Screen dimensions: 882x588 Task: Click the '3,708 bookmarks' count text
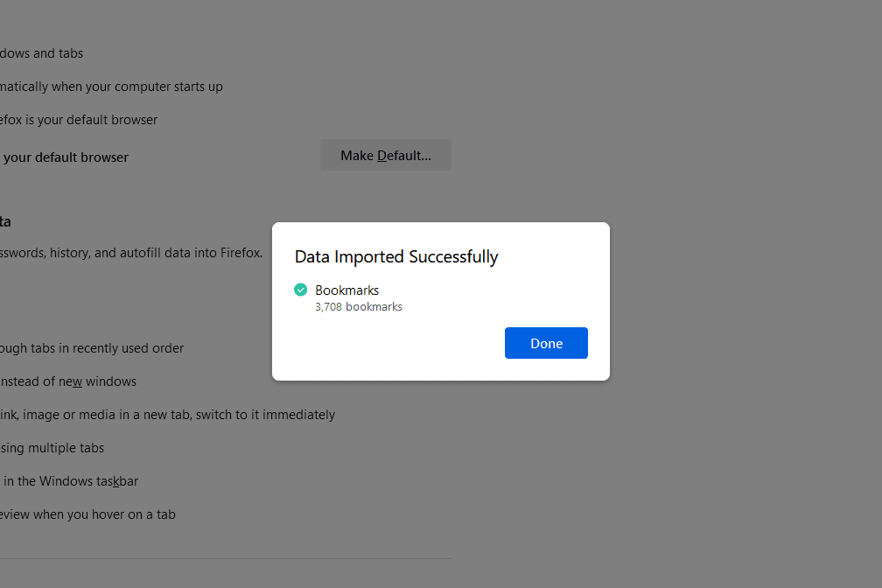point(358,307)
